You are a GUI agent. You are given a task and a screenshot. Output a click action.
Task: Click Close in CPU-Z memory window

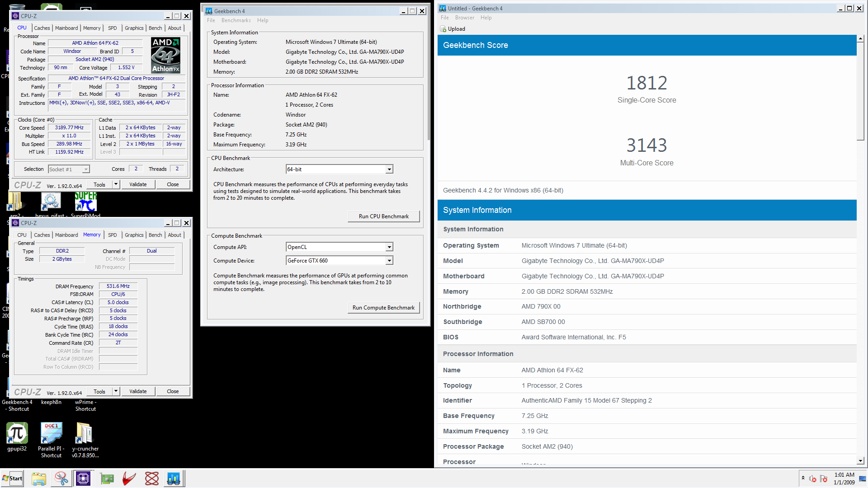tap(173, 391)
